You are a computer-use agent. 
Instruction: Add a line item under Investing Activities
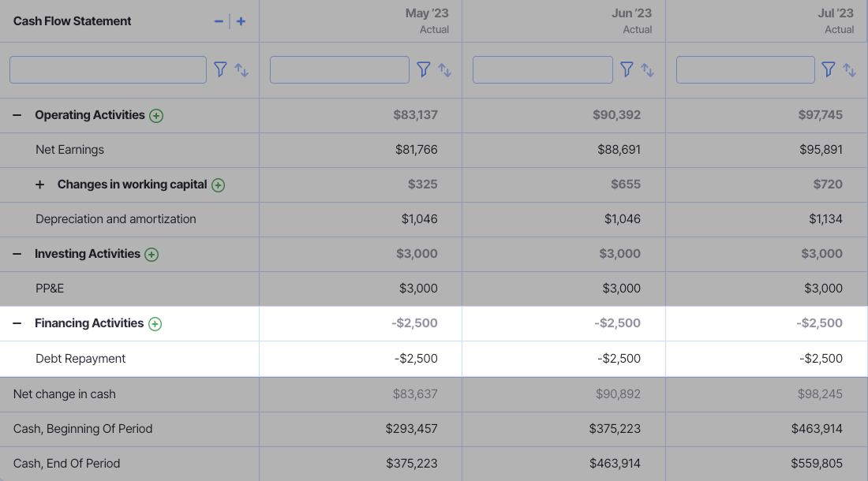click(151, 254)
